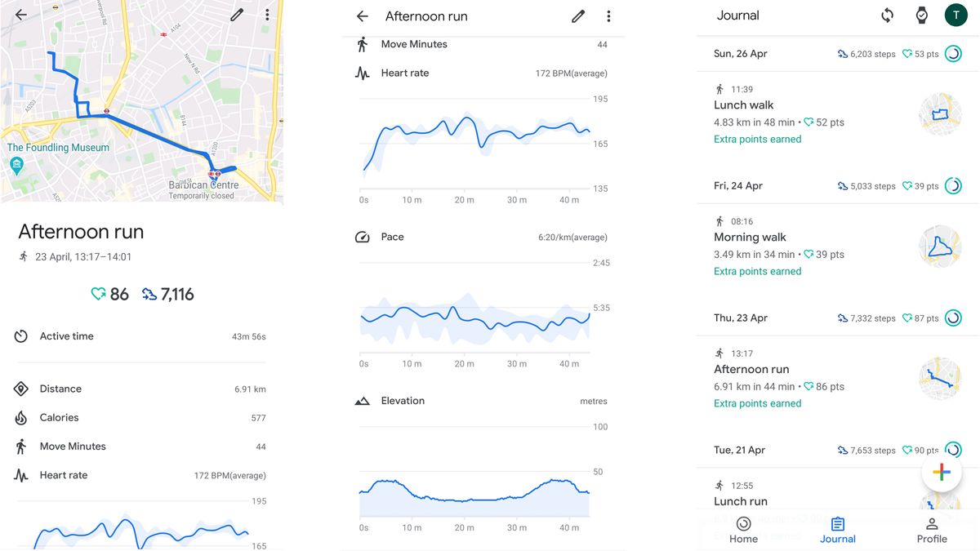
Task: Switch to the Profile tab
Action: click(x=932, y=530)
